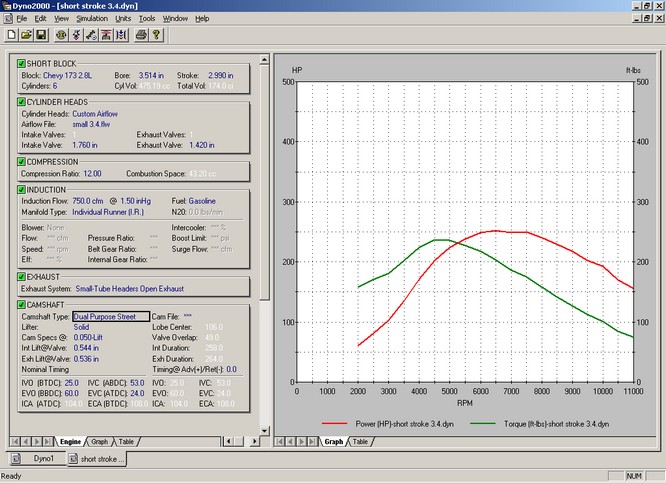Click the yellow question mark Help icon
This screenshot has height=484, width=666.
157,35
